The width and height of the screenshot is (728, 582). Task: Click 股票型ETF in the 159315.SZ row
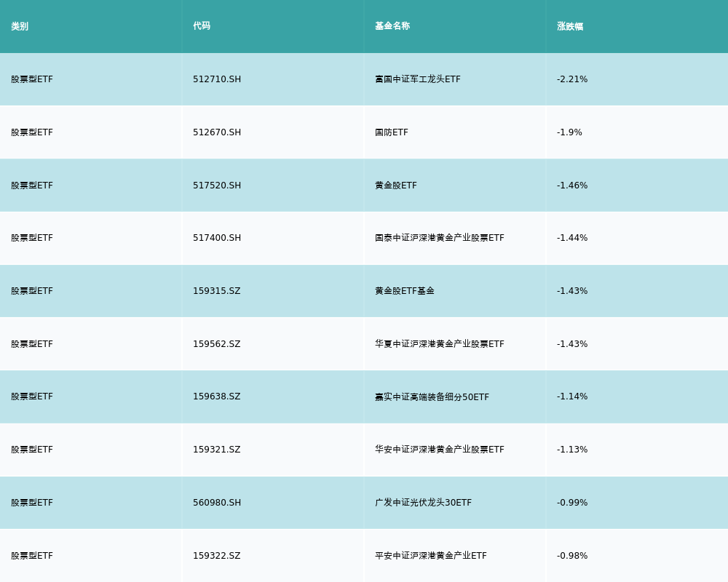32,291
